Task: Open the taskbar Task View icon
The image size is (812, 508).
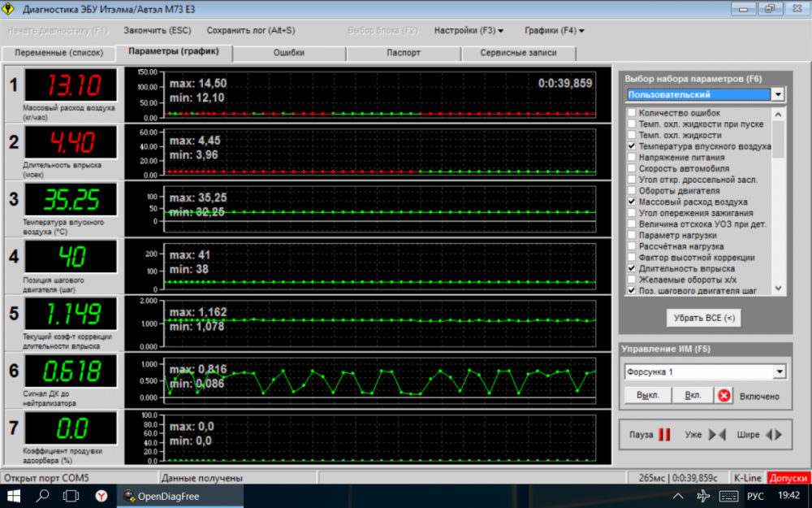Action: [71, 495]
